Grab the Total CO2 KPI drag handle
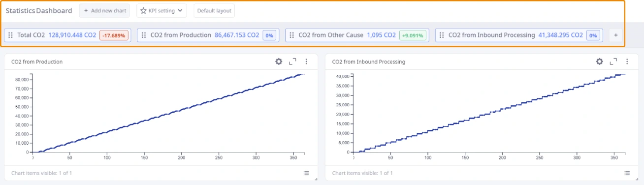Viewport: 644px width, 185px height. click(x=10, y=35)
